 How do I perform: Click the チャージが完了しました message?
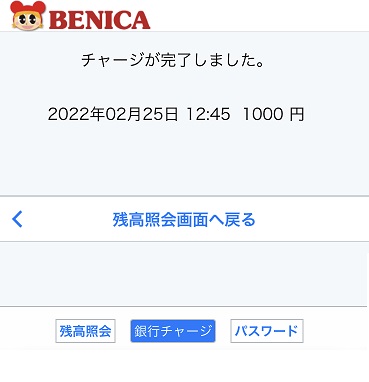(x=173, y=60)
